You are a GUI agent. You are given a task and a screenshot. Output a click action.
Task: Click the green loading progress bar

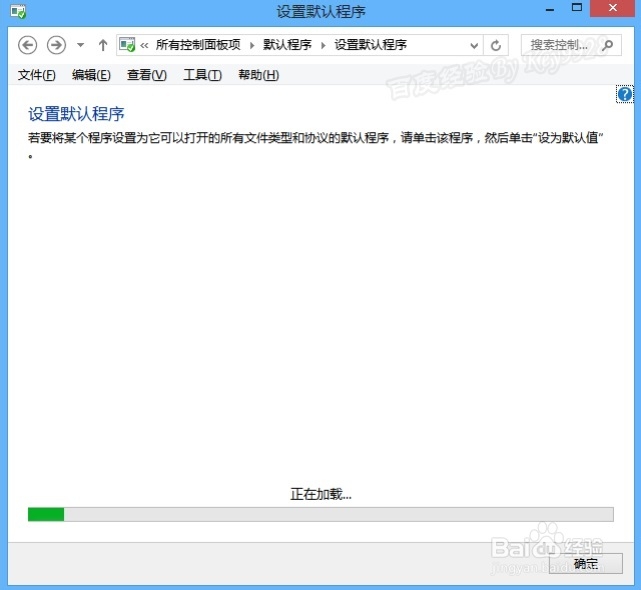(x=320, y=514)
